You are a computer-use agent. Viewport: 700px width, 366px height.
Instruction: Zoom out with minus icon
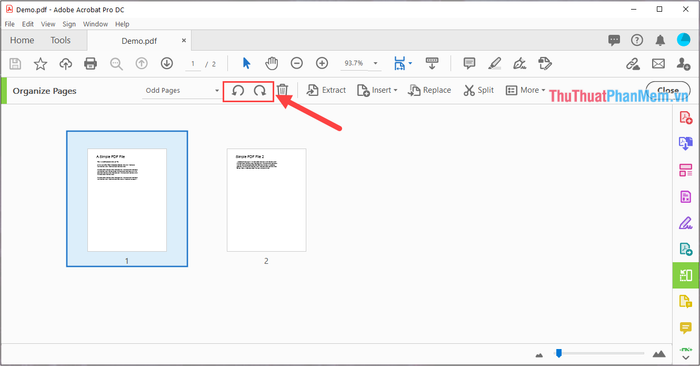[296, 63]
